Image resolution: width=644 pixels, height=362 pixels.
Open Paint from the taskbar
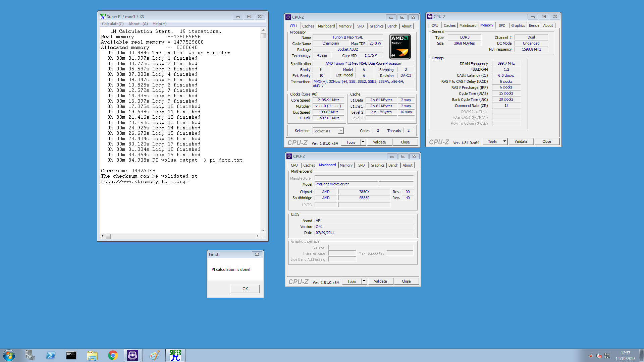(x=154, y=355)
